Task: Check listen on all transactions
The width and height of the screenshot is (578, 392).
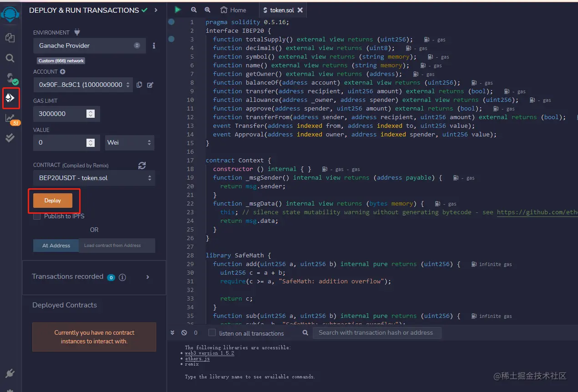Action: point(212,333)
